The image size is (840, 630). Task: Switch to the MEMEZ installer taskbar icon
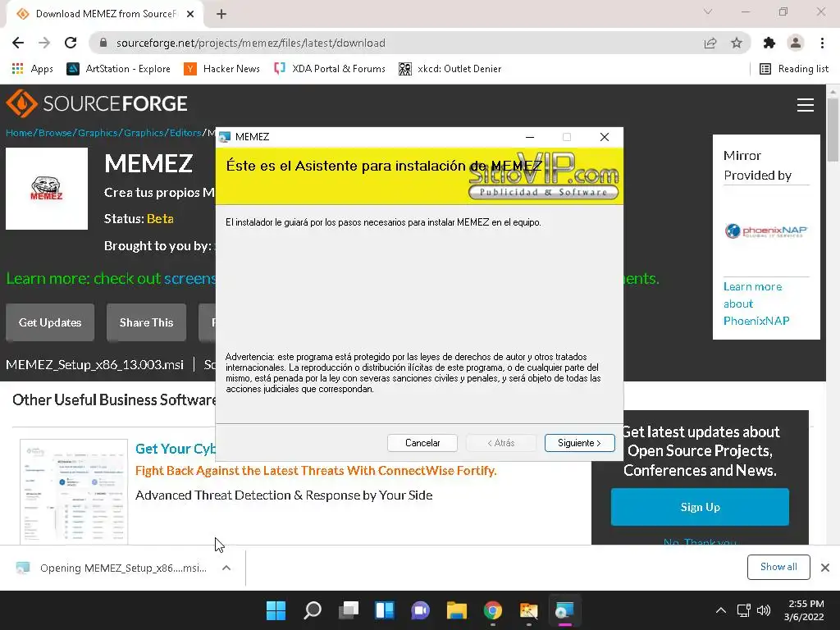point(564,610)
